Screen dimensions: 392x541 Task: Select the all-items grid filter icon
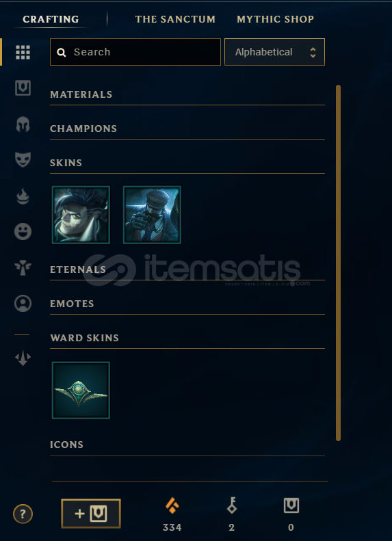(x=23, y=52)
